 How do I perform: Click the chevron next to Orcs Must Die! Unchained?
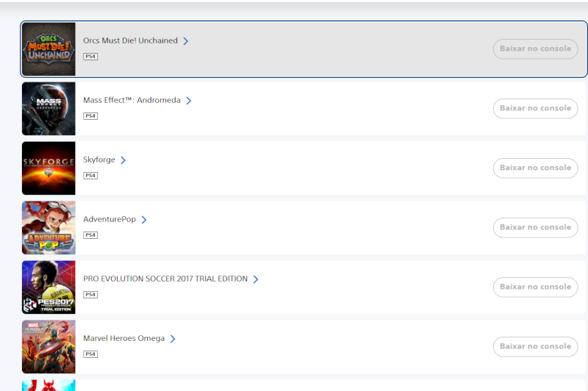(x=186, y=41)
